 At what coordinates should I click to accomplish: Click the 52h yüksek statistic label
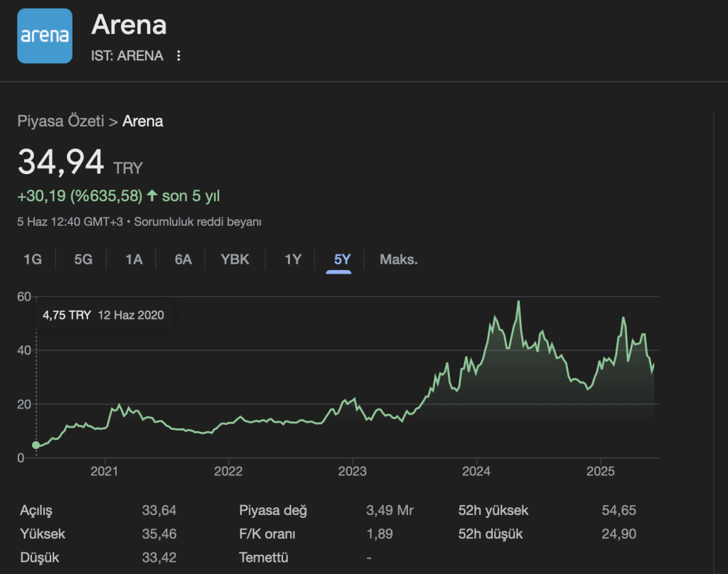[x=493, y=511]
